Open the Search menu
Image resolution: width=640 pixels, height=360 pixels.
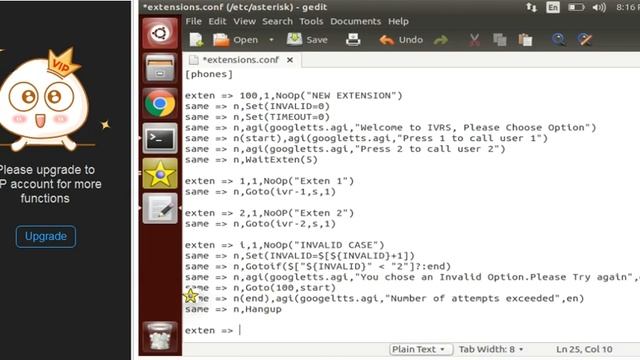click(x=278, y=21)
